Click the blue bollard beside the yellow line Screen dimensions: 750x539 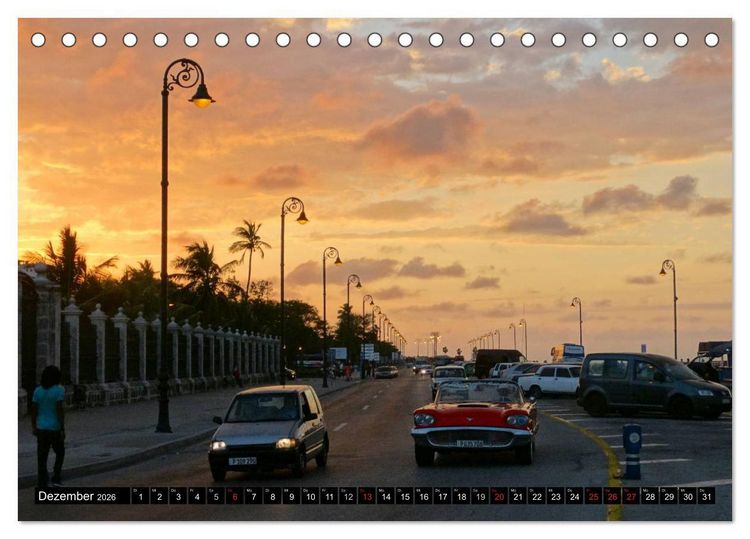click(x=632, y=451)
